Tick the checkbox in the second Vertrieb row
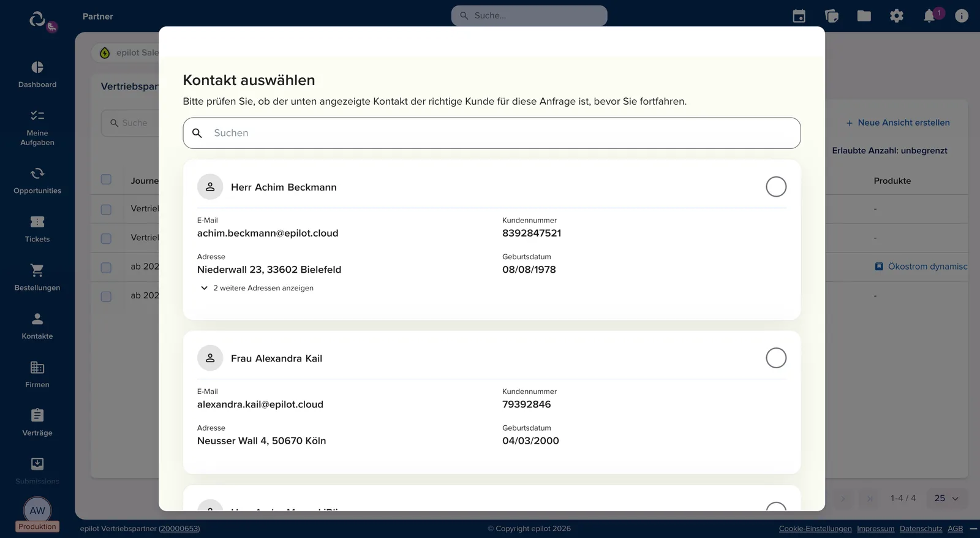 pos(106,238)
